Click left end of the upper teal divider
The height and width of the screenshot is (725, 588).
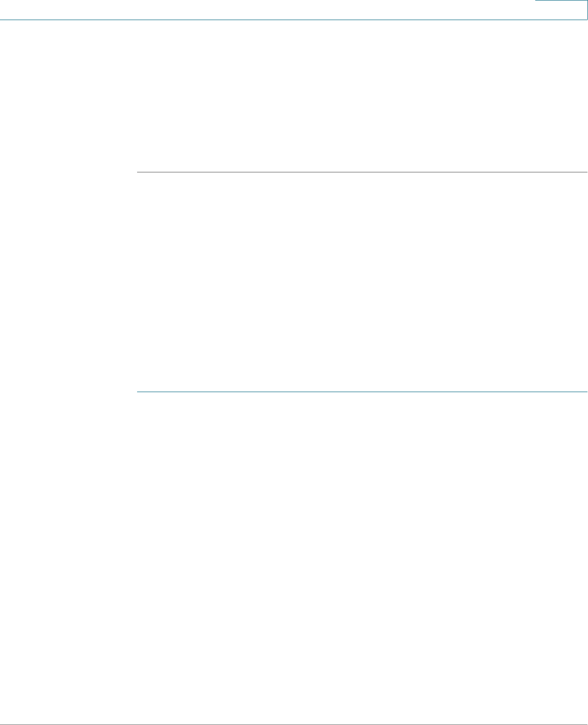pyautogui.click(x=139, y=172)
